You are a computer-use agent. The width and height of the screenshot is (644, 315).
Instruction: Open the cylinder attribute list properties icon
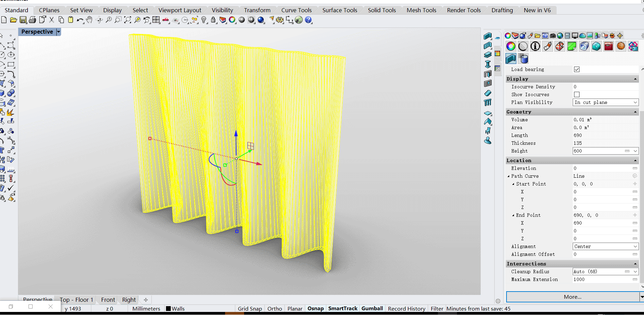coord(523,58)
